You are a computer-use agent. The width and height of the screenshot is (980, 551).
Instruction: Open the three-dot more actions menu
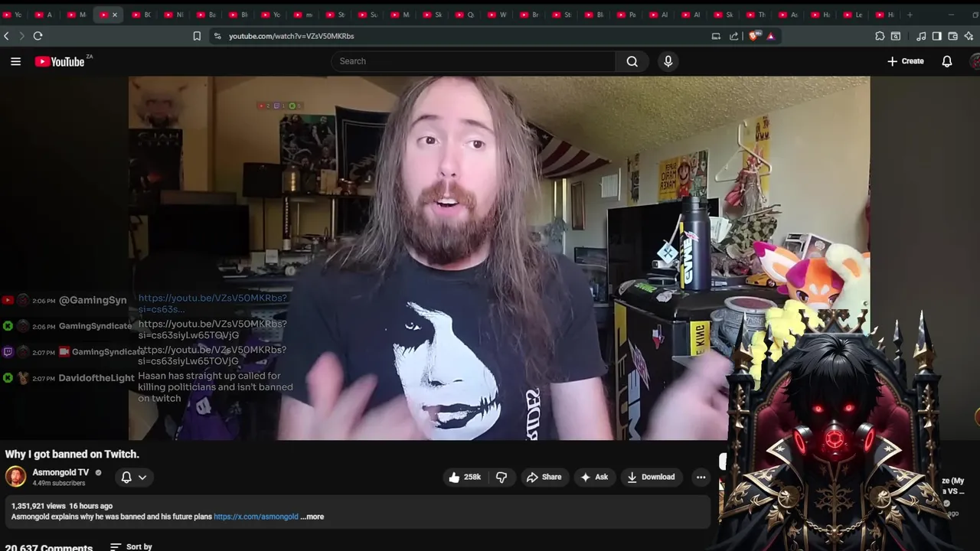701,477
